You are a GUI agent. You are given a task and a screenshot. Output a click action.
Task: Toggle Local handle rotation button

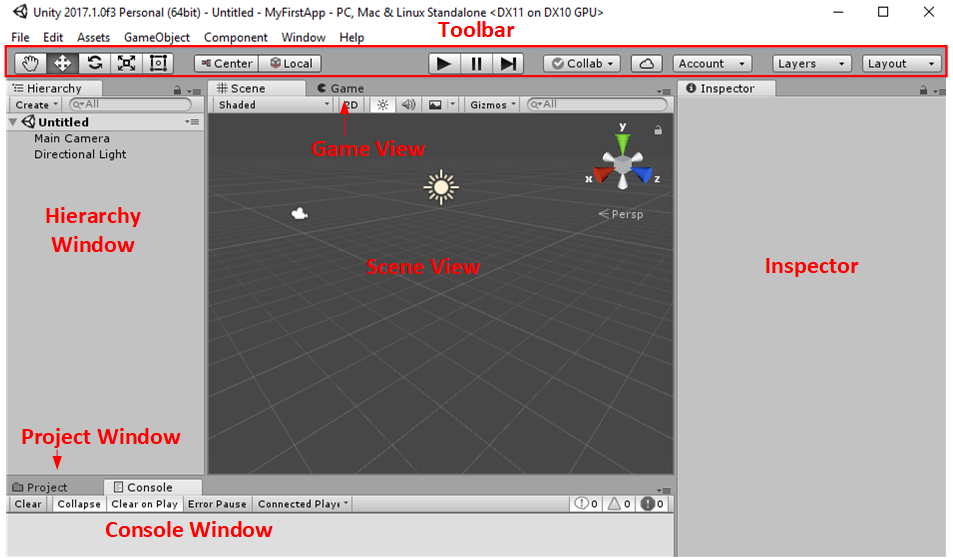tap(291, 63)
